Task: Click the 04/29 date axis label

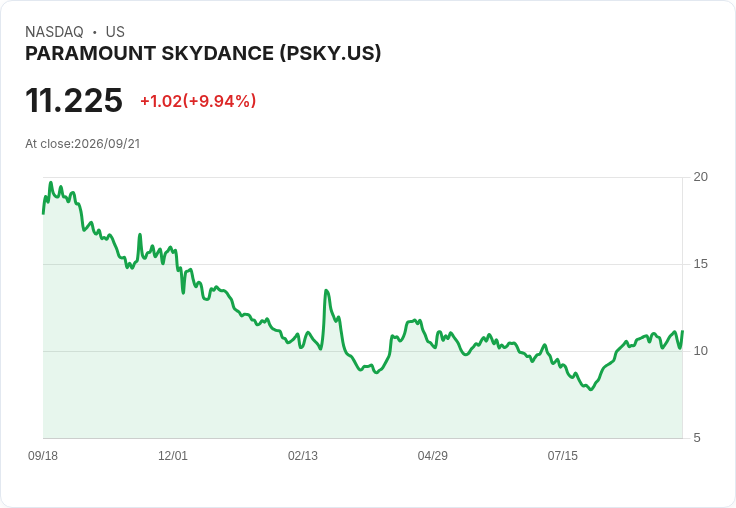Action: [x=432, y=456]
